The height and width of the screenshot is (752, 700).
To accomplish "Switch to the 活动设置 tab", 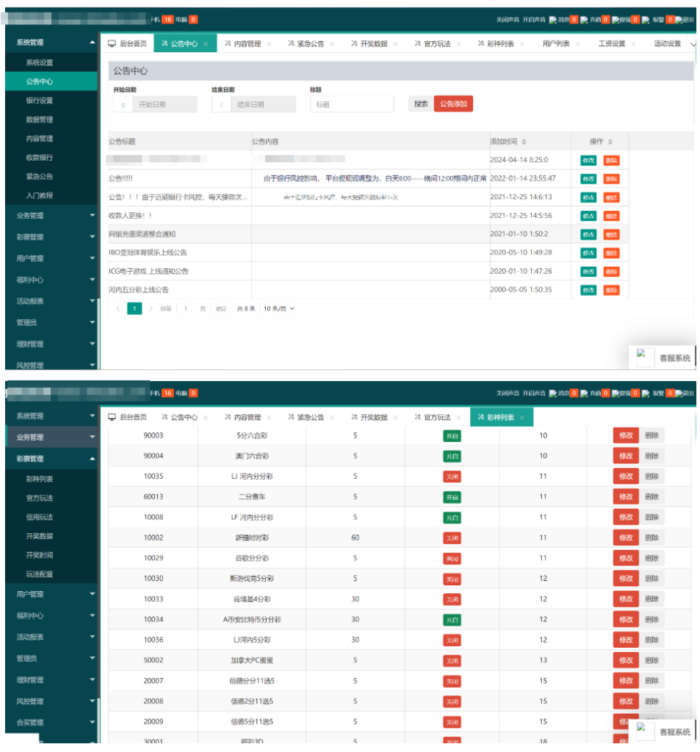I will [x=667, y=43].
